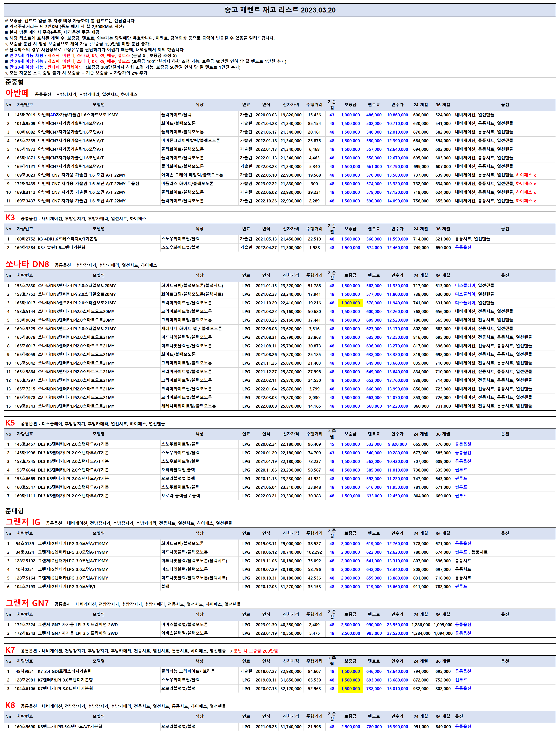Image resolution: width=560 pixels, height=737 pixels.
Task: Click the 준대형 category label
Action: (14, 511)
